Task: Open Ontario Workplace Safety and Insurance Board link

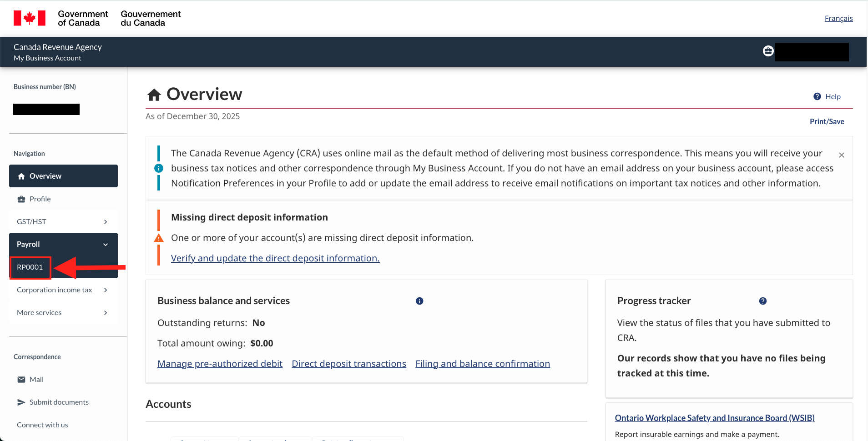Action: 715,418
